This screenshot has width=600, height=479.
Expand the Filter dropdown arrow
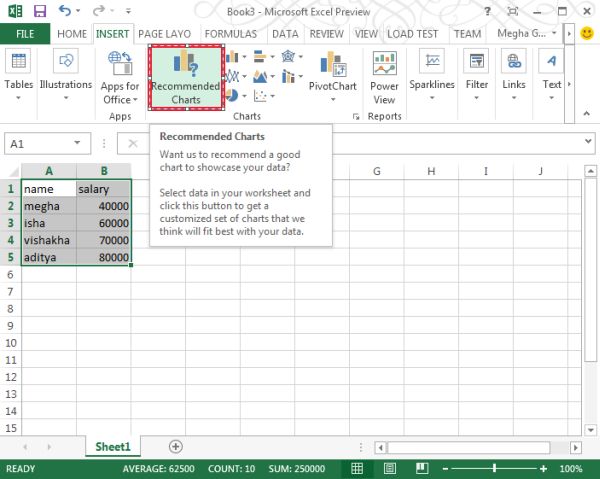click(x=476, y=98)
